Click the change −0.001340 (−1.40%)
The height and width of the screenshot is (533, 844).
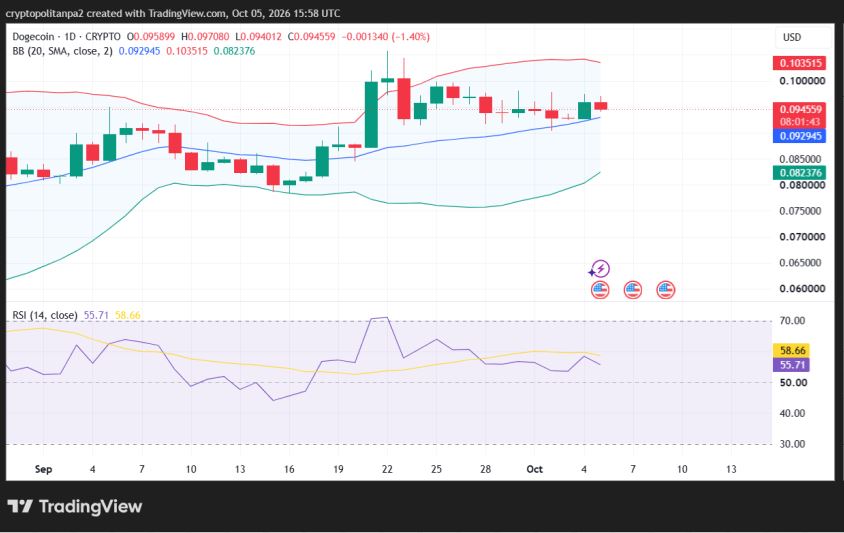click(x=386, y=37)
